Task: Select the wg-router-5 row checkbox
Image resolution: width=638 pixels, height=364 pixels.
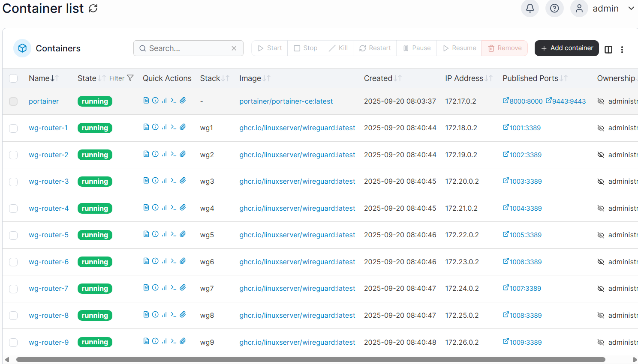Action: pyautogui.click(x=13, y=235)
